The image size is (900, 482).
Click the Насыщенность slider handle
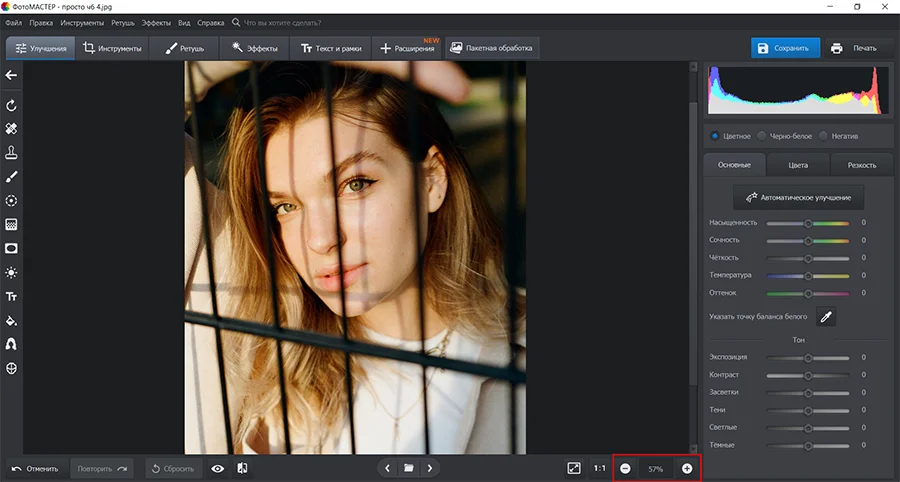pos(808,223)
